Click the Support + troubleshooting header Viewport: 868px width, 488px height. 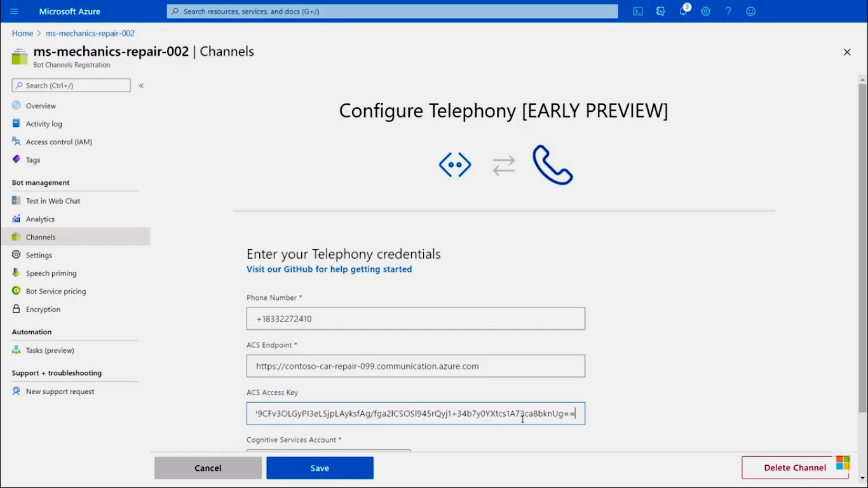[x=57, y=373]
